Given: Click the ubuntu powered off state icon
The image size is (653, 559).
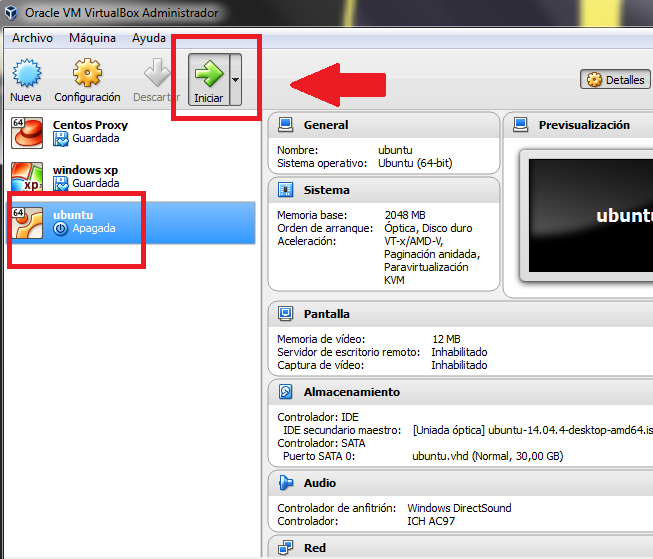Looking at the screenshot, I should coord(61,229).
